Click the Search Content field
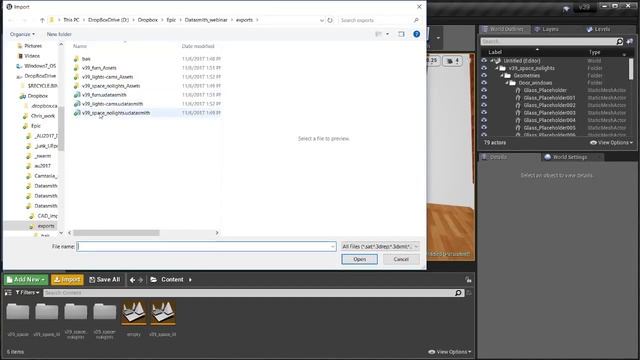This screenshot has width=640, height=360. click(x=248, y=293)
